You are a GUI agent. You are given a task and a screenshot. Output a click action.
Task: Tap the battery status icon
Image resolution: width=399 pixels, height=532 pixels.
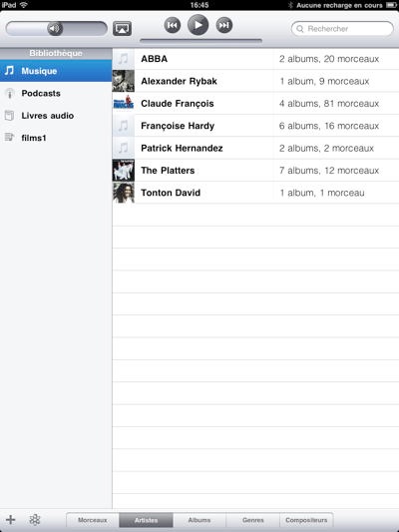pos(392,5)
